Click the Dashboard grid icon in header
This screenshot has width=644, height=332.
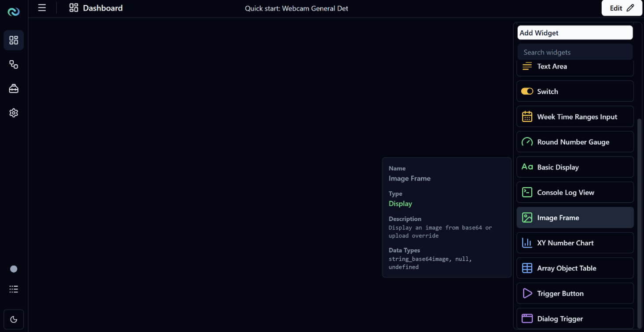point(74,8)
